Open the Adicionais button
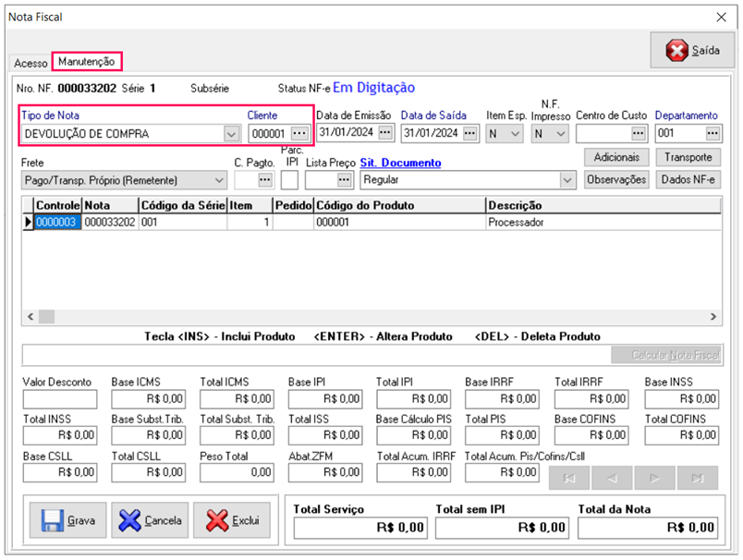743x560 pixels. click(x=616, y=157)
